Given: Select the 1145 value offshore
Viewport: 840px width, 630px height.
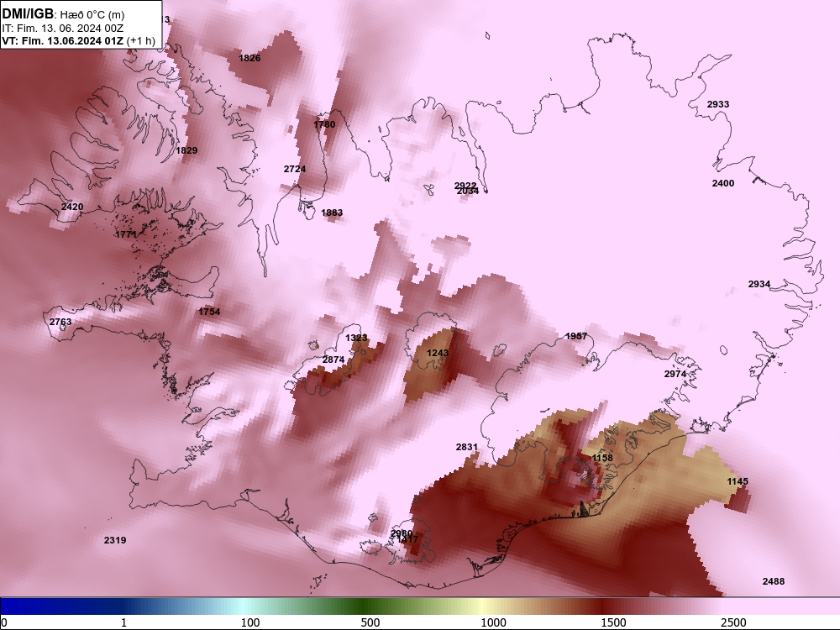Looking at the screenshot, I should [x=738, y=481].
